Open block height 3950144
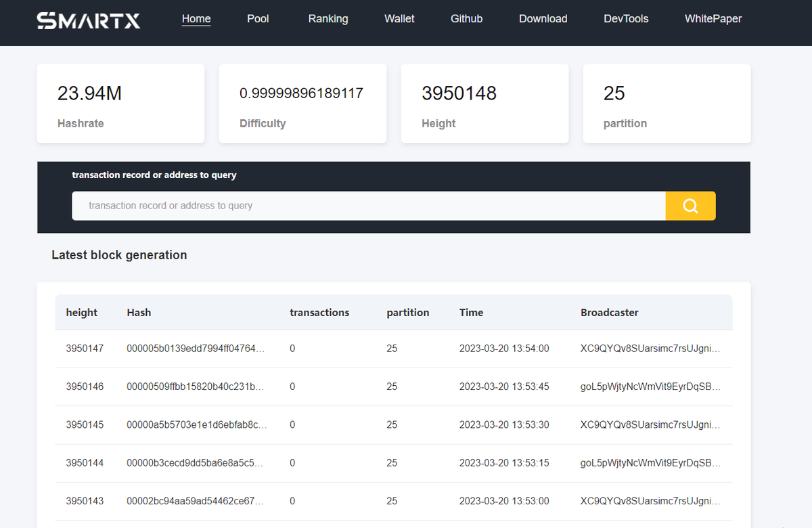The width and height of the screenshot is (812, 528). pos(85,463)
